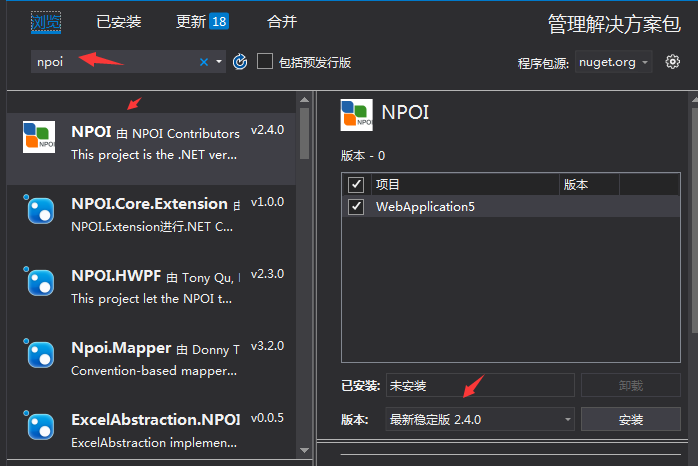Click the 未安装 installed version field

(480, 385)
